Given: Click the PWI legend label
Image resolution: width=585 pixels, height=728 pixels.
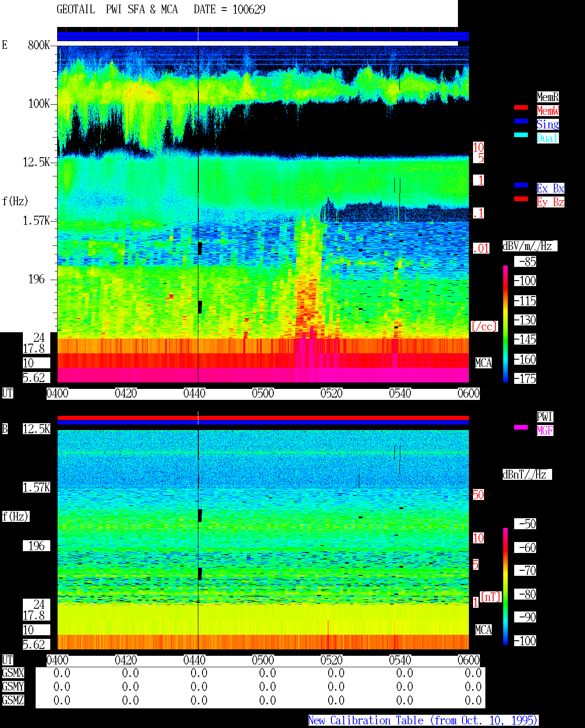Looking at the screenshot, I should click(545, 417).
